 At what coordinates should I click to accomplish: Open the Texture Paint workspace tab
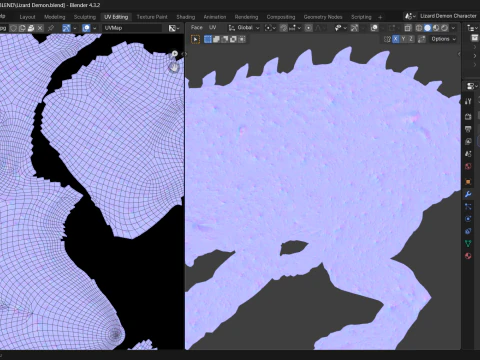pyautogui.click(x=152, y=17)
